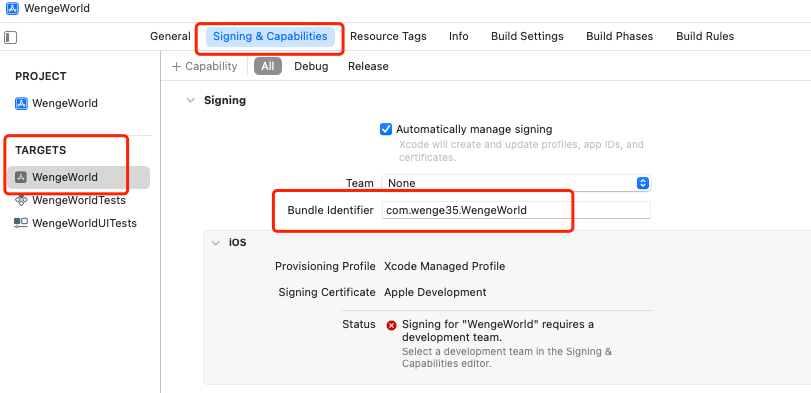Open the Team dropdown menu
This screenshot has height=393, width=811.
click(516, 183)
